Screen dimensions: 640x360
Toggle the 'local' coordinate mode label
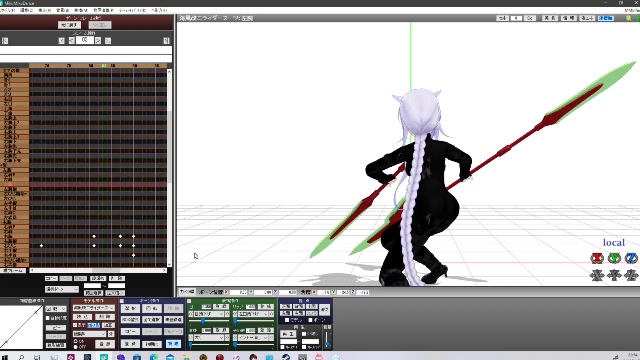[613, 242]
